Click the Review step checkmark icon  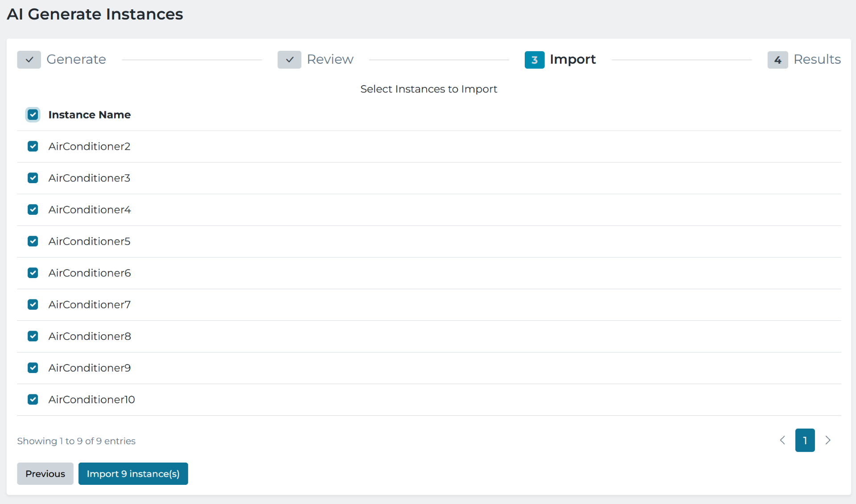tap(289, 60)
